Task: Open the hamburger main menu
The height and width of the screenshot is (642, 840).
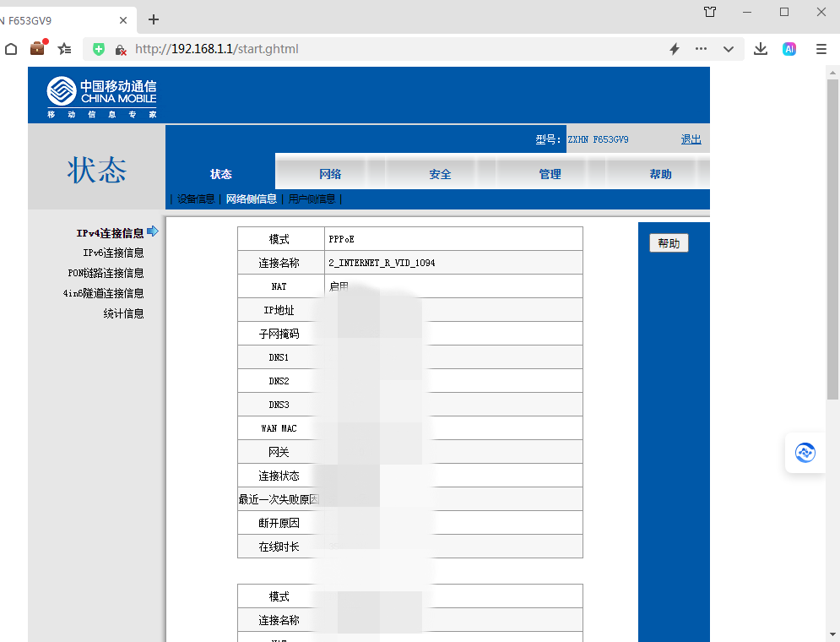Action: pyautogui.click(x=821, y=49)
